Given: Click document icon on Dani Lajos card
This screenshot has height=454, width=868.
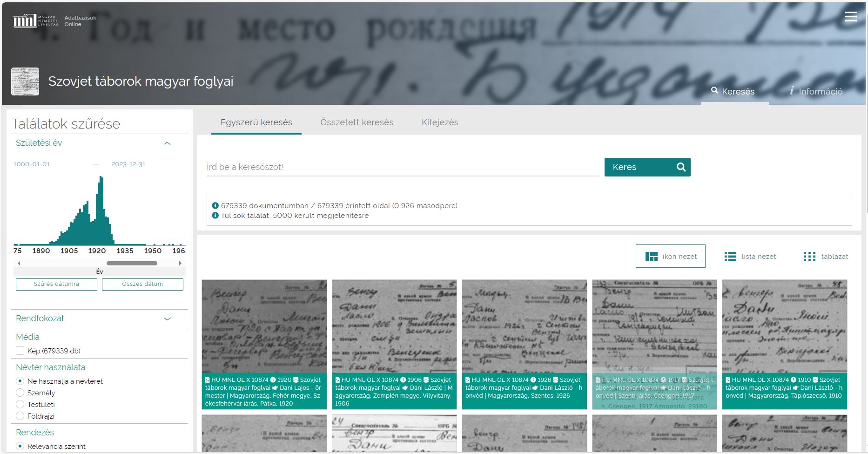Looking at the screenshot, I should click(x=208, y=380).
